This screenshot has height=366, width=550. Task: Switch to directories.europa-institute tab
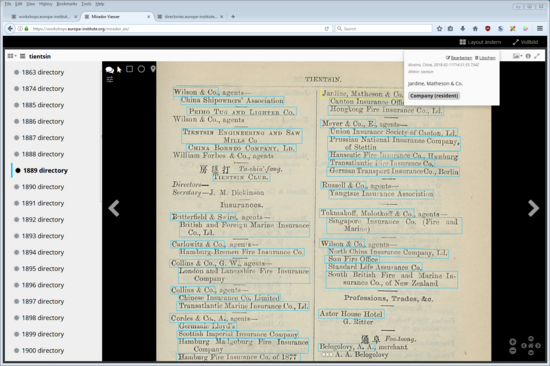coord(190,16)
